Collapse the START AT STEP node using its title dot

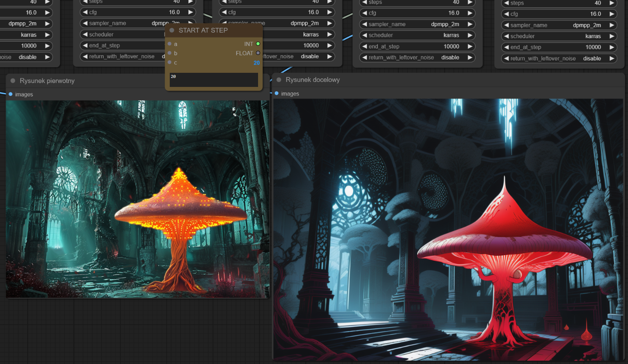coord(172,30)
